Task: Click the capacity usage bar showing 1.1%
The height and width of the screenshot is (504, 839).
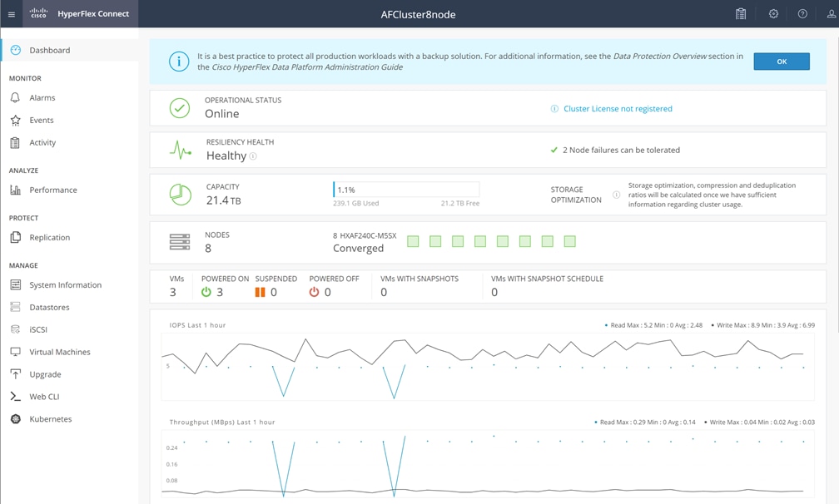Action: click(406, 190)
